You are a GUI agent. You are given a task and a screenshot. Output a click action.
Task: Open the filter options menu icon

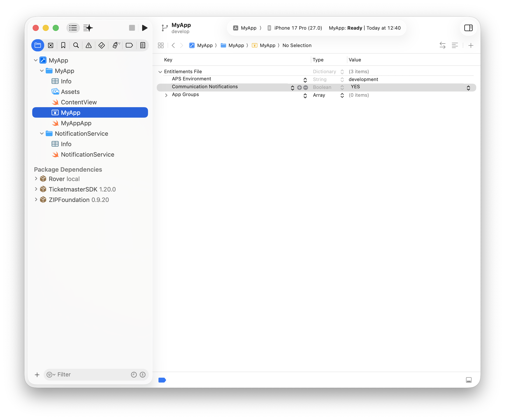51,374
